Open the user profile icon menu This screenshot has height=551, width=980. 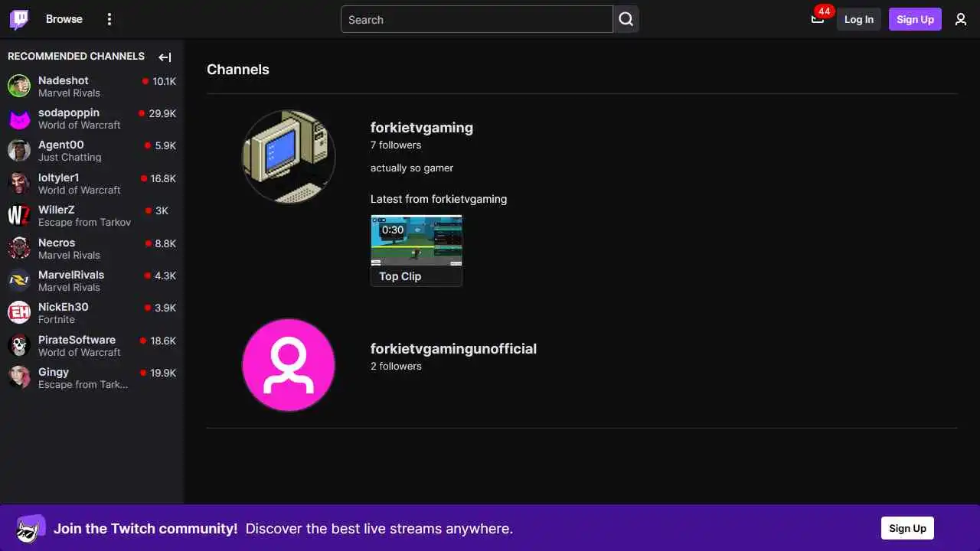961,19
